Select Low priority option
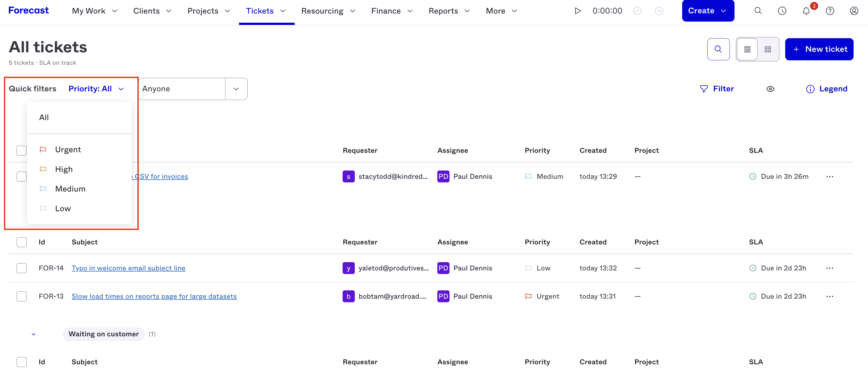This screenshot has height=372, width=868. (79, 209)
